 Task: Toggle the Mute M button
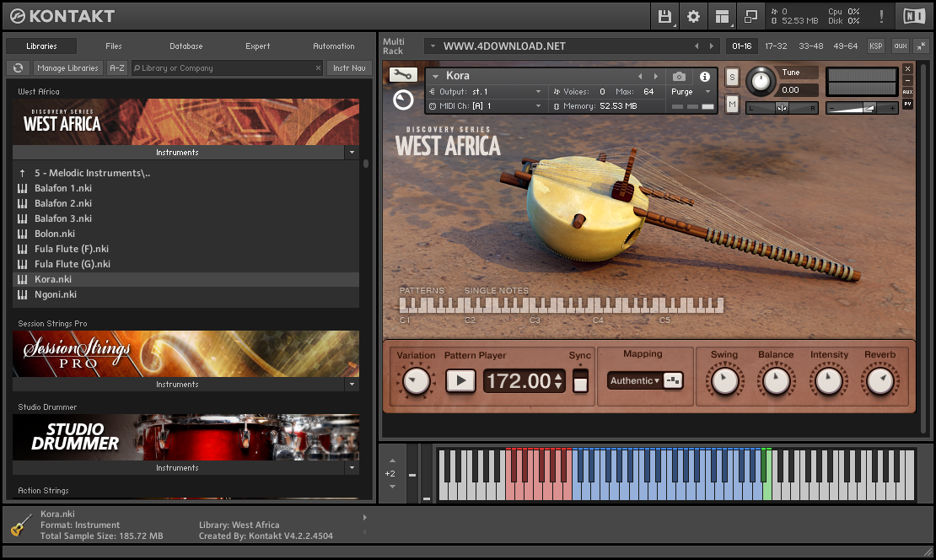coord(732,105)
